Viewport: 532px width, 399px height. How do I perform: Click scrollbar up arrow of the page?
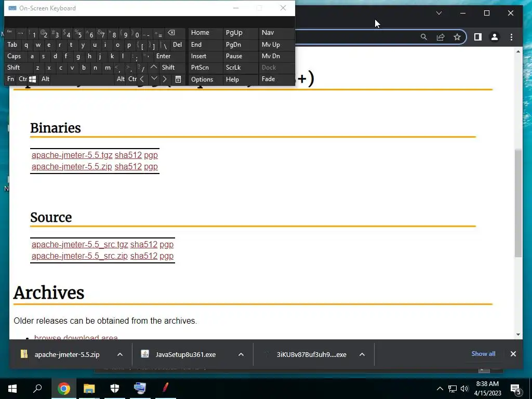click(518, 51)
